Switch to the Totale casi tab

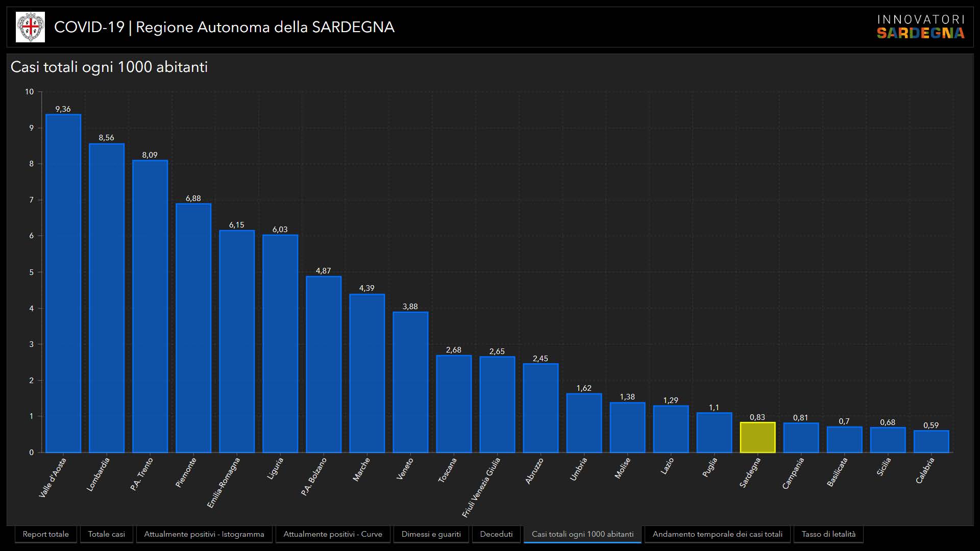[x=106, y=534]
